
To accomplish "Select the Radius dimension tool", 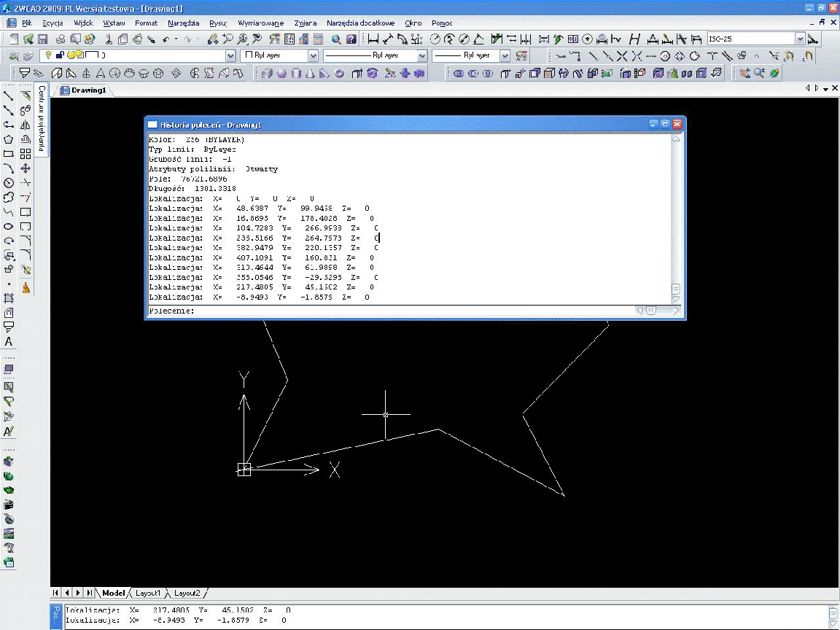I will (435, 39).
